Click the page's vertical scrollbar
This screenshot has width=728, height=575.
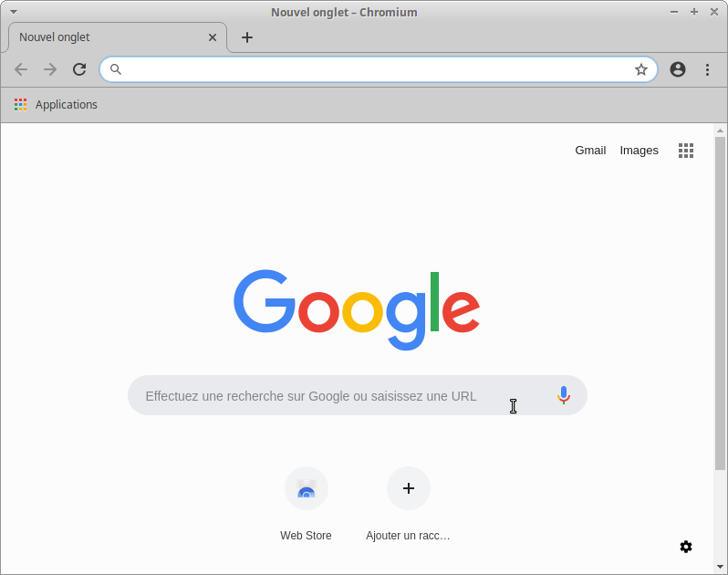coord(720,301)
